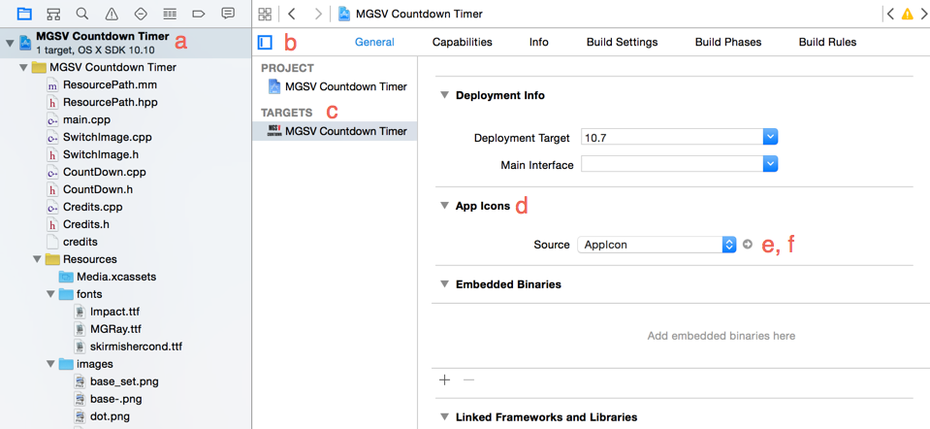Viewport: 930px width, 429px height.
Task: Select SwitchImage.cpp file
Action: click(107, 137)
